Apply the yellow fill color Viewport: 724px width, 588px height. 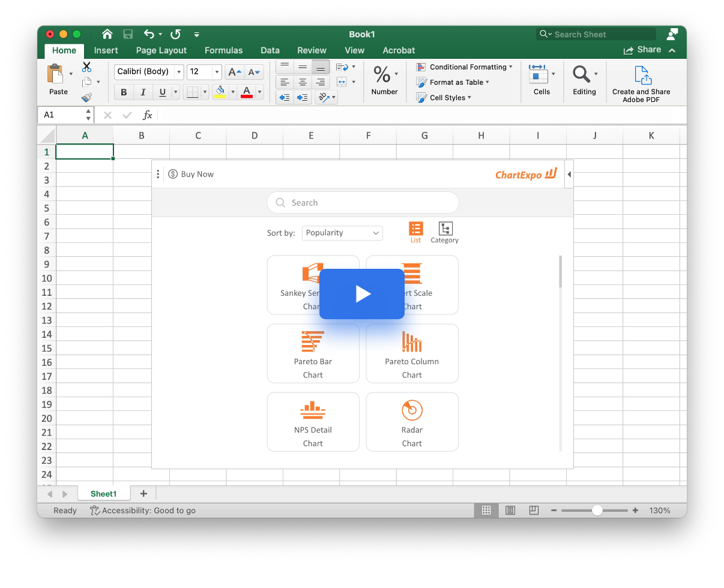[220, 92]
